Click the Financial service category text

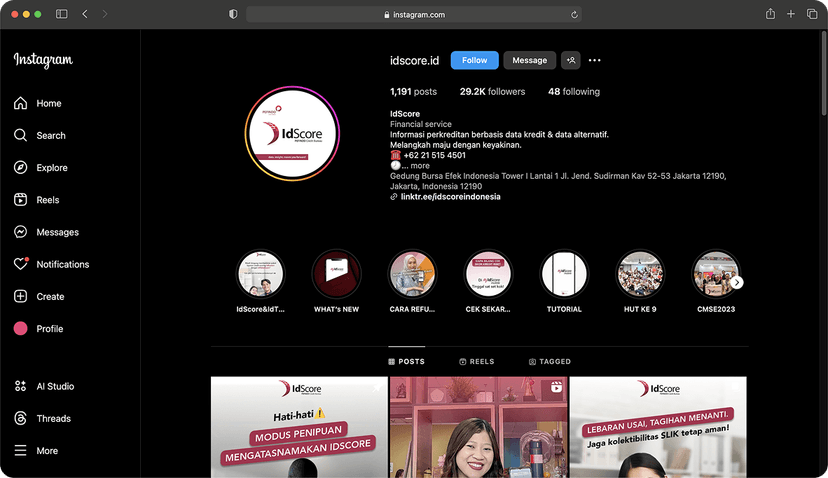coord(421,124)
